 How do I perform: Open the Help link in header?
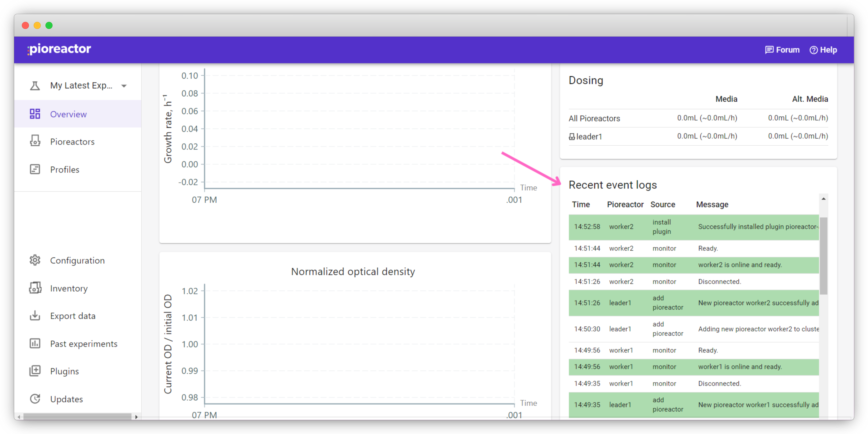click(823, 50)
